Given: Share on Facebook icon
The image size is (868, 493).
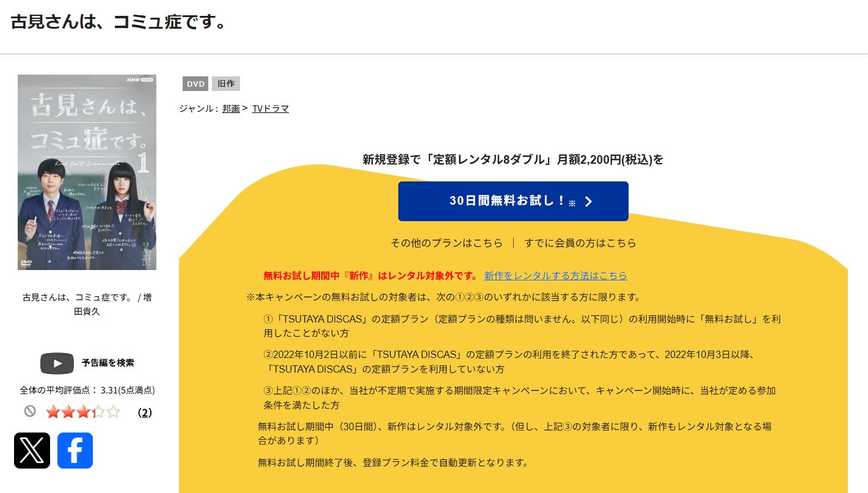Looking at the screenshot, I should coord(75,451).
